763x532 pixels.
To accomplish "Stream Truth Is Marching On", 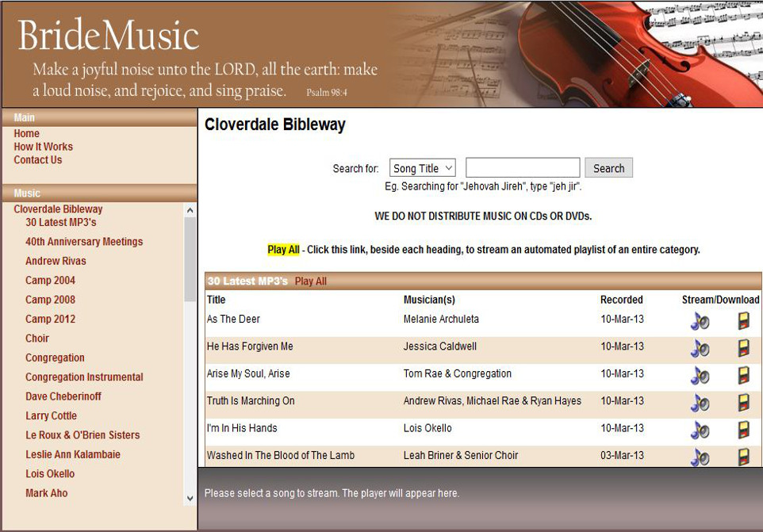I will point(700,403).
